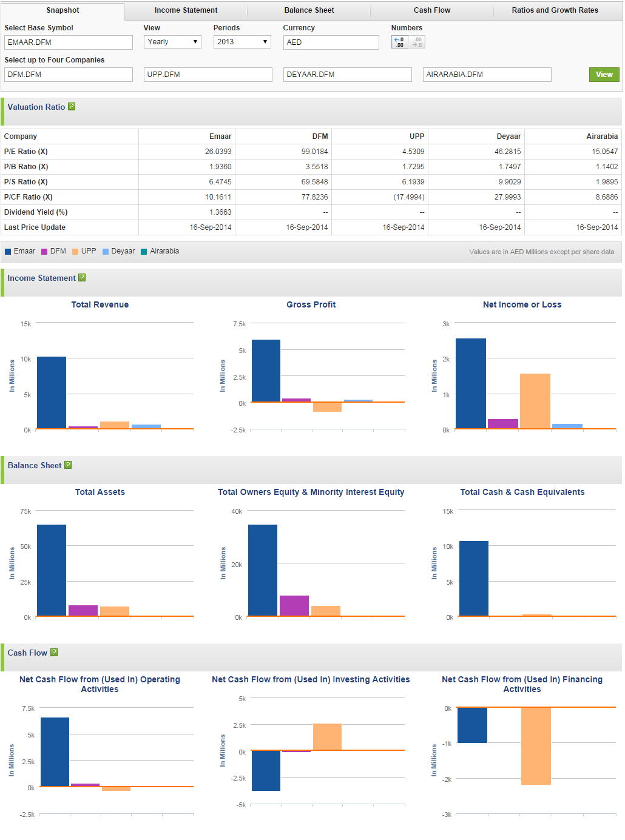This screenshot has height=840, width=625.
Task: Open help icon beside Cash Flow heading
Action: [54, 653]
